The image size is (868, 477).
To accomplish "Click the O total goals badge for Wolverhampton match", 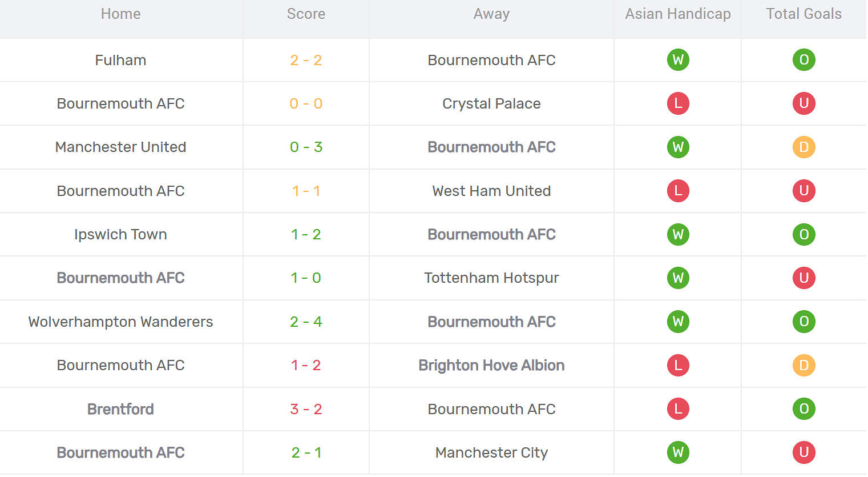I will [x=804, y=322].
